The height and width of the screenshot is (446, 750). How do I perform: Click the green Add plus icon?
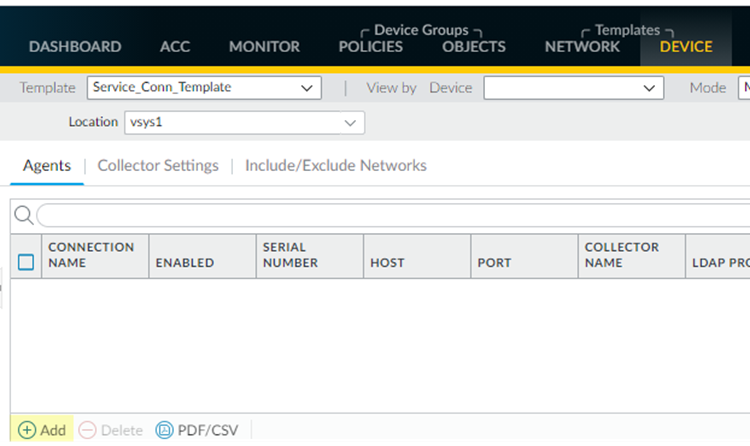click(x=26, y=430)
